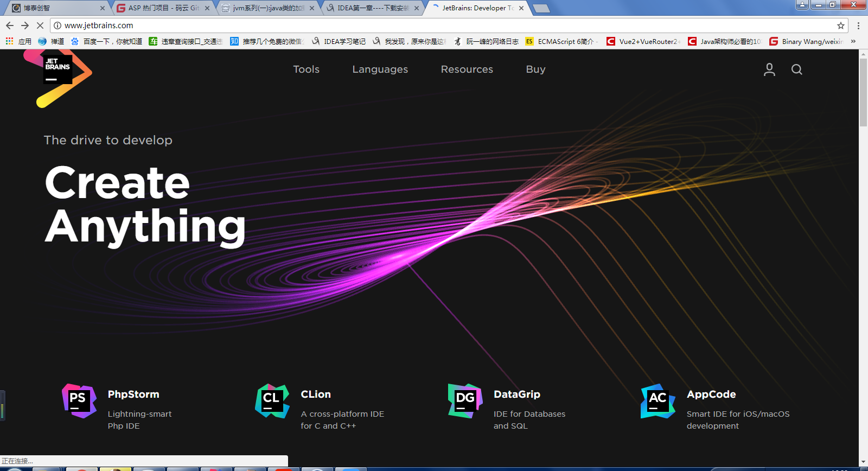
Task: Open the Resources navigation menu
Action: (467, 69)
